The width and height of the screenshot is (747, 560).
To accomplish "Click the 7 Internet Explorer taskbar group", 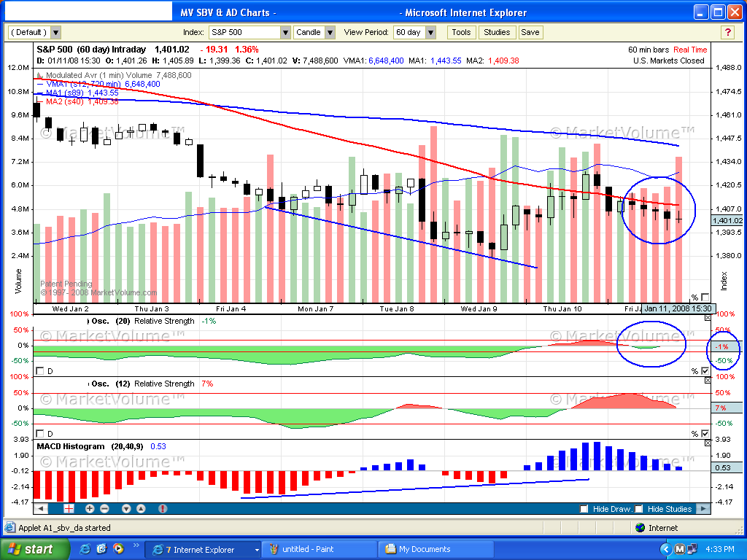I will (x=202, y=549).
